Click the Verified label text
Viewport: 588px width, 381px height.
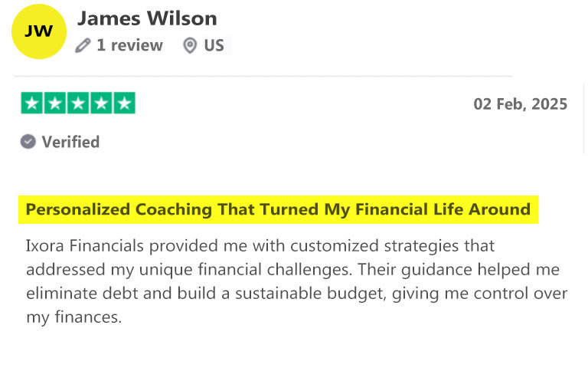(70, 142)
